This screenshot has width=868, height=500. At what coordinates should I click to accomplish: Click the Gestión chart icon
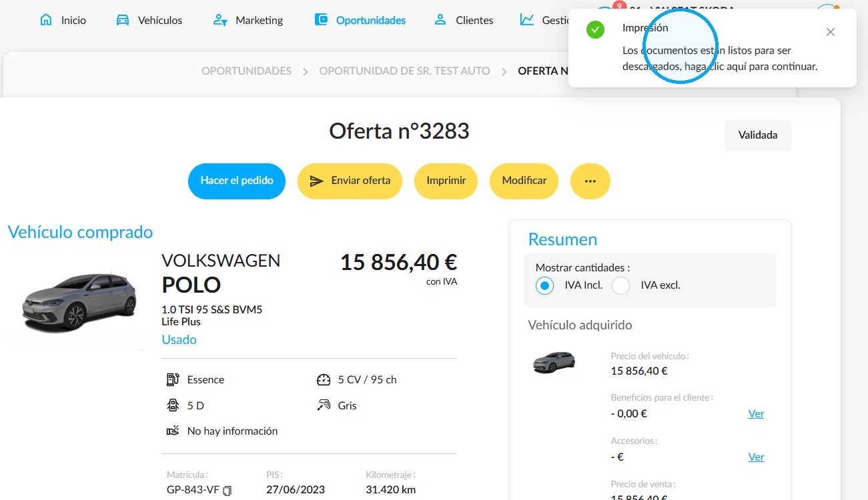coord(527,19)
